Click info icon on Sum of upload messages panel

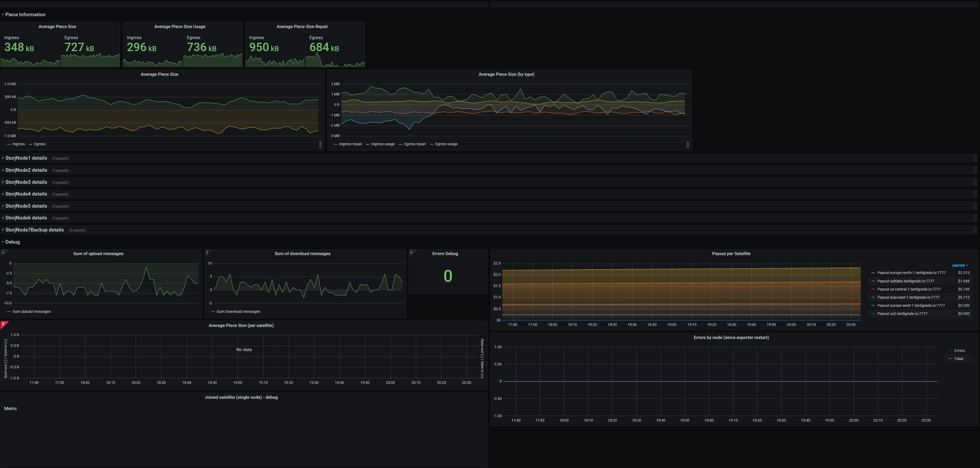point(3,252)
